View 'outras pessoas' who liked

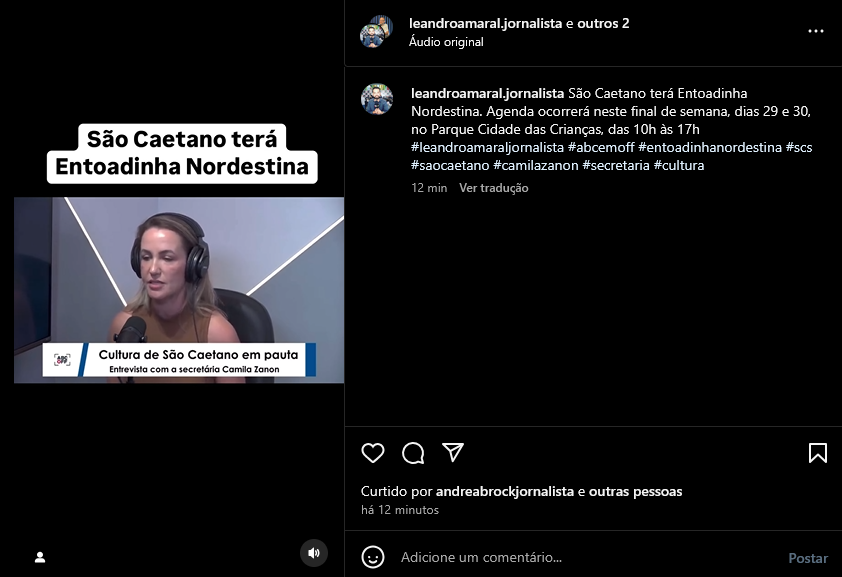(635, 492)
